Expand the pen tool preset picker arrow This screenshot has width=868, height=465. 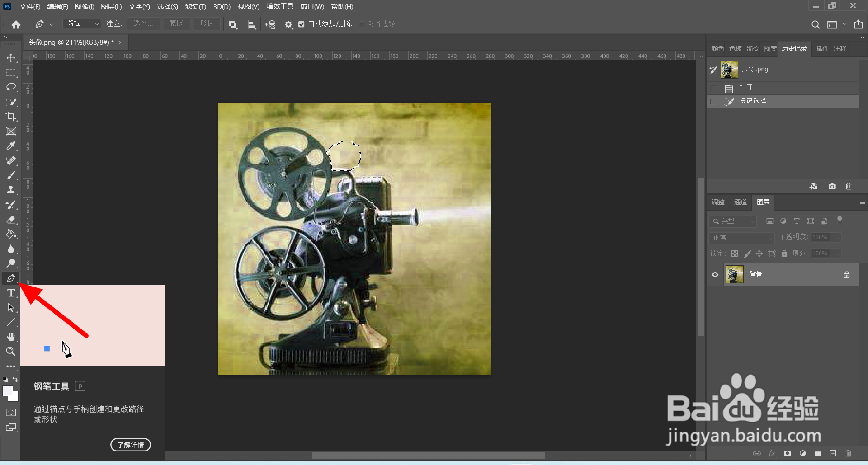tap(51, 24)
